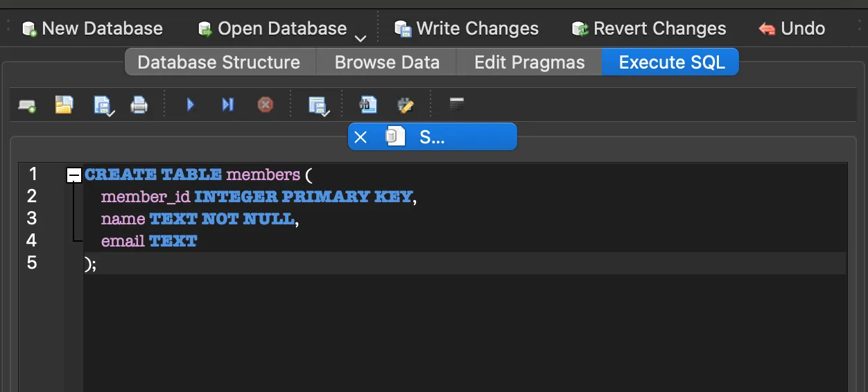Toggle comment on the current SQL line

click(x=456, y=105)
